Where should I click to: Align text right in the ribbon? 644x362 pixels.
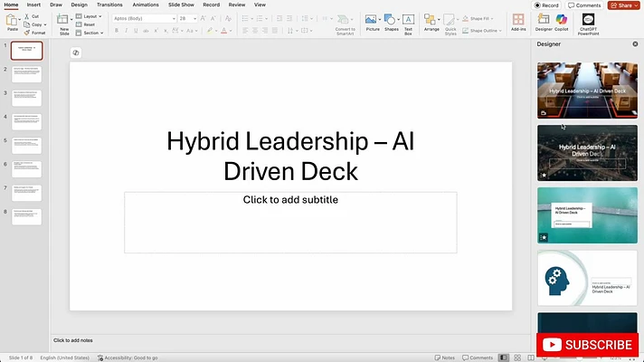pyautogui.click(x=265, y=31)
